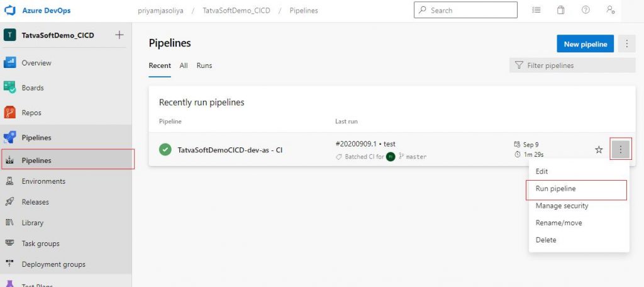Favorite the pipeline with the star icon
Screen dimensions: 644x287
599,150
